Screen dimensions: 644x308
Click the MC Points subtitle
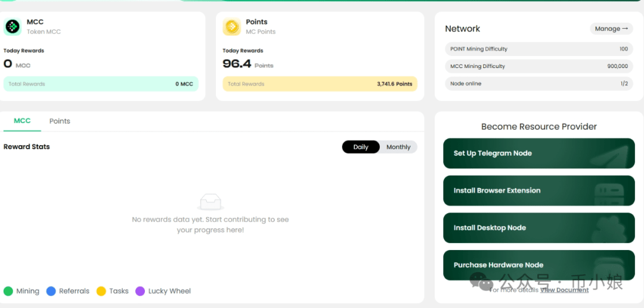pos(261,32)
